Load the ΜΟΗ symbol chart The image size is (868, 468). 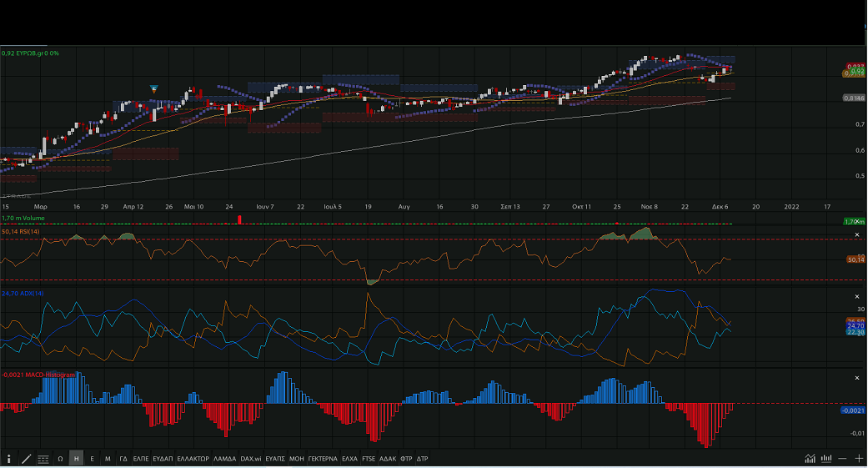tap(297, 459)
